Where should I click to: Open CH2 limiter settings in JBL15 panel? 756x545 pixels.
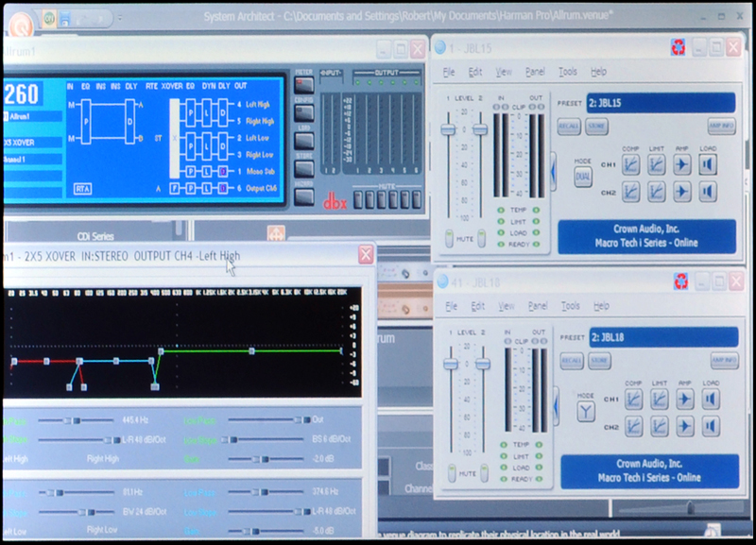coord(658,191)
